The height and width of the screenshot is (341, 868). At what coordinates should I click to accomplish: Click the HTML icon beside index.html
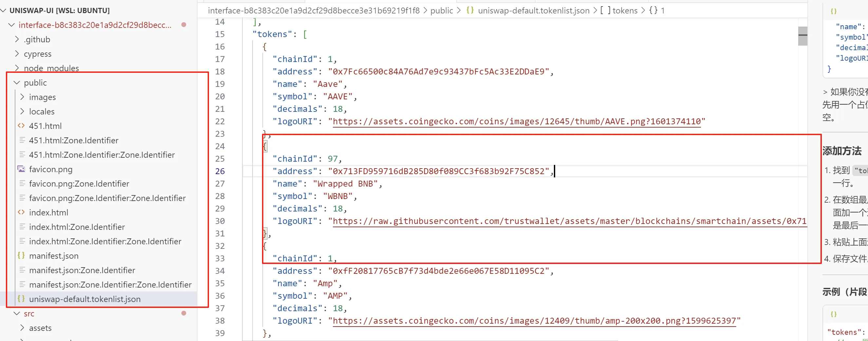coord(21,212)
